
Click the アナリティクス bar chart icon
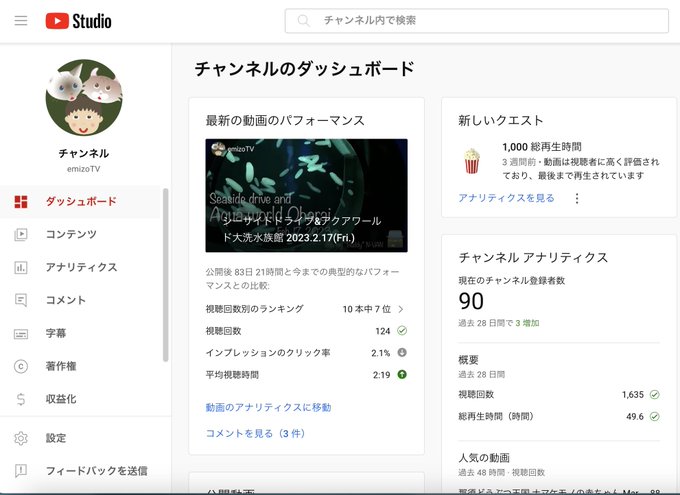click(21, 268)
